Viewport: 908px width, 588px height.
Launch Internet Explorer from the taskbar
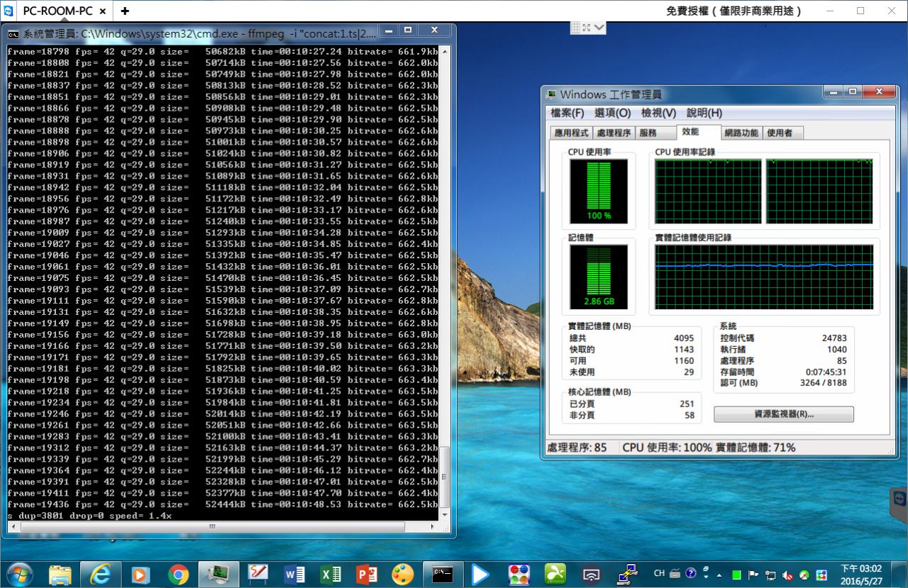(100, 574)
